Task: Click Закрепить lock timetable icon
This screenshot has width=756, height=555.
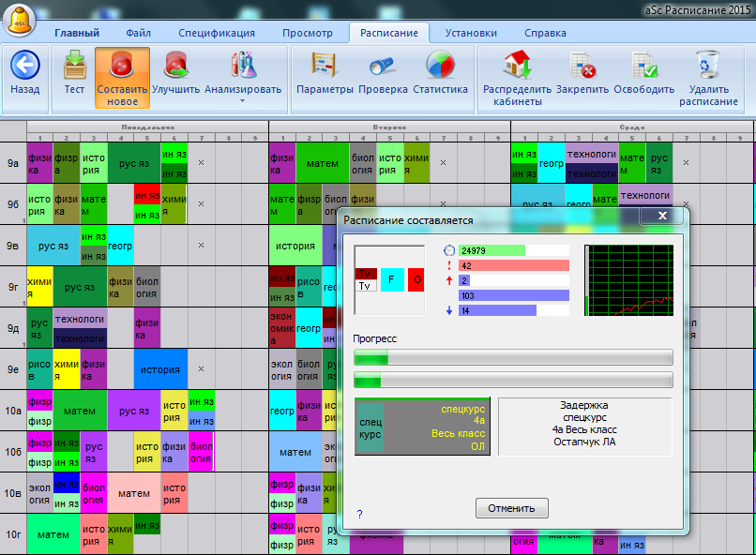Action: coord(582,66)
